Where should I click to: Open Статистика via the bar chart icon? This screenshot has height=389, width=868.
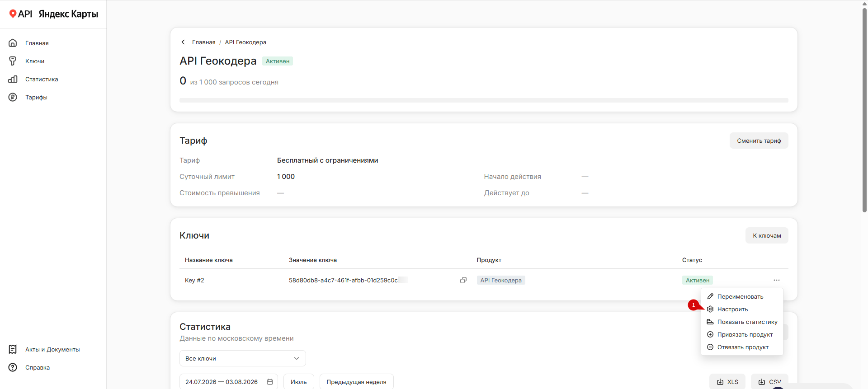point(13,79)
